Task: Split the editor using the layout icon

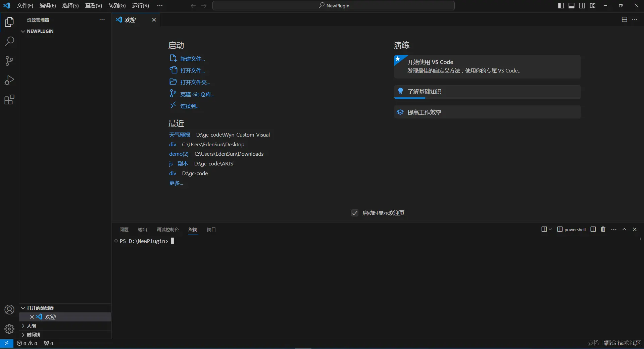Action: 625,19
